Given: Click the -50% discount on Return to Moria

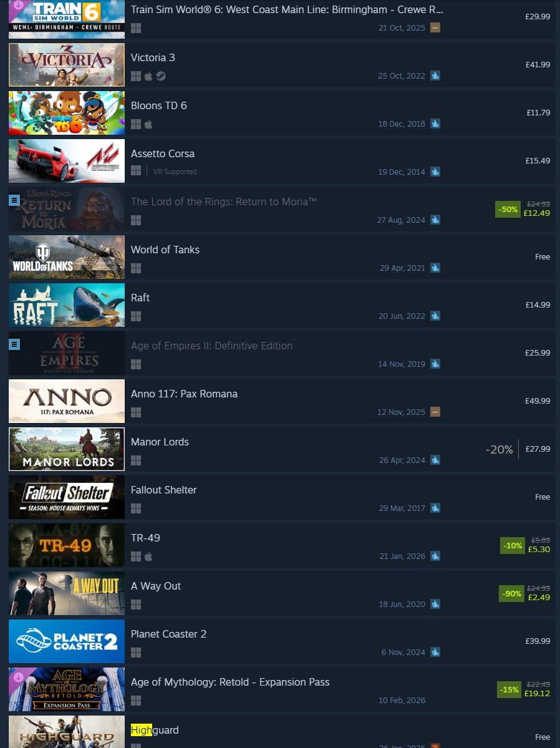Looking at the screenshot, I should (508, 210).
